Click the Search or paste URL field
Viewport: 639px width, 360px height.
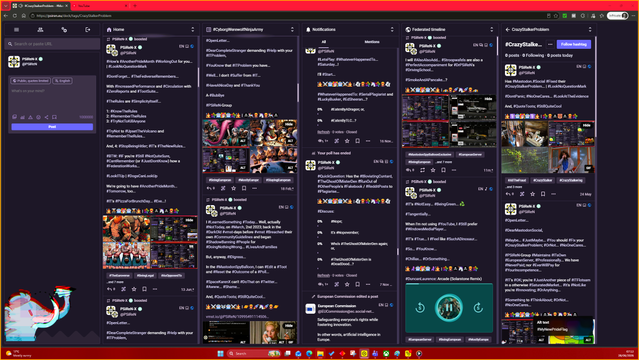(x=52, y=44)
